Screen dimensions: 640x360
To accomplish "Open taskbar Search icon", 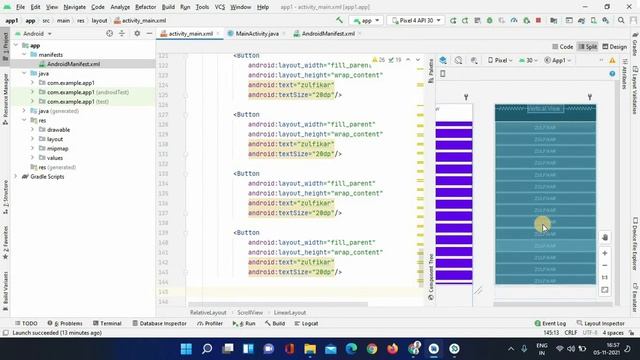I will tap(207, 349).
